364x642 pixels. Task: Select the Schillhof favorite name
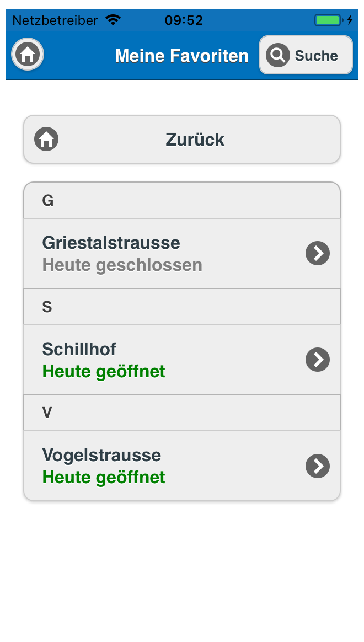(79, 349)
